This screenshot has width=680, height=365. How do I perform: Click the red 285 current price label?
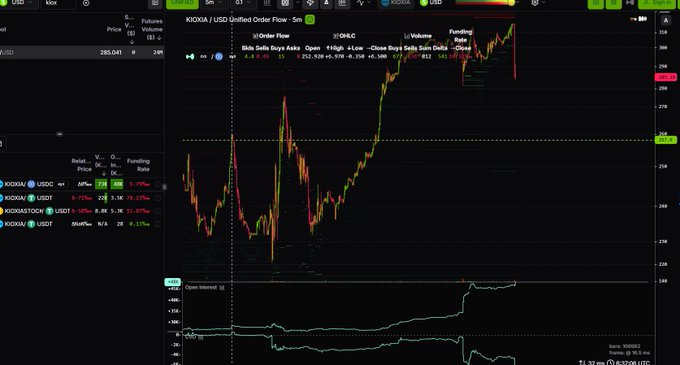pos(666,77)
